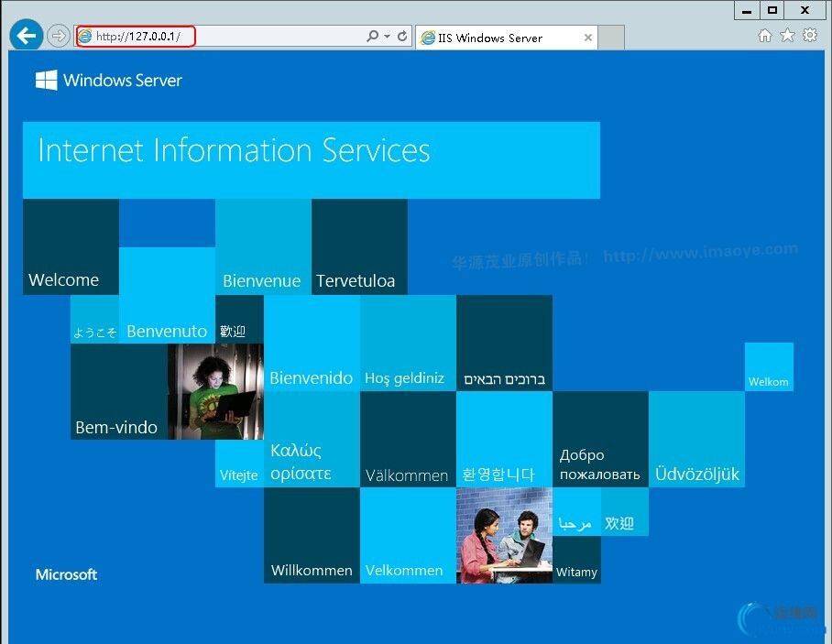Image resolution: width=832 pixels, height=644 pixels.
Task: Open the Tools gear icon
Action: [810, 36]
